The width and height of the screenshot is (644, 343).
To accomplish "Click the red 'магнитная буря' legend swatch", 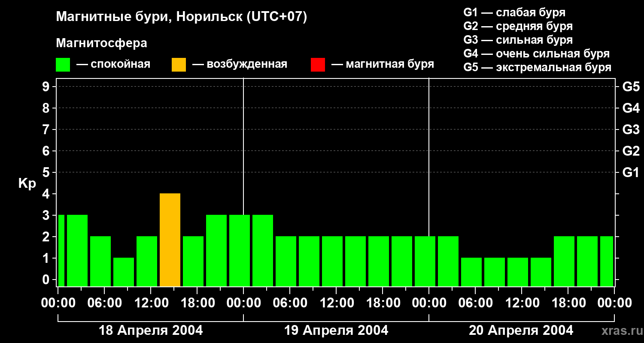I will point(318,65).
